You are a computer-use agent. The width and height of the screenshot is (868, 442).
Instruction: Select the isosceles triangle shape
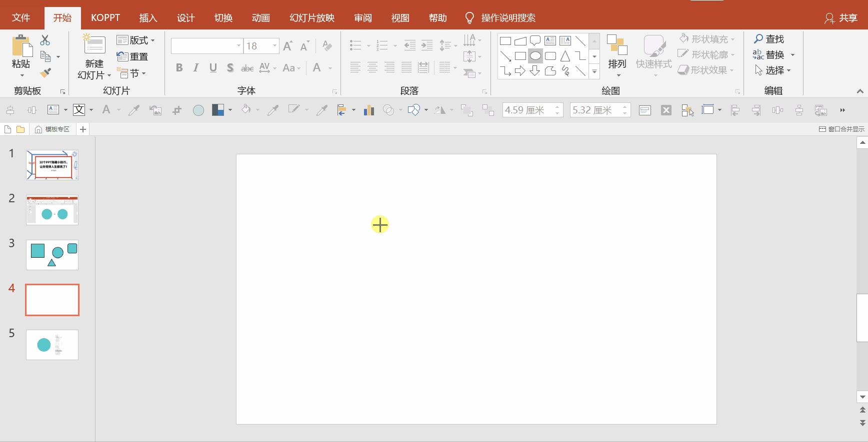tap(565, 56)
